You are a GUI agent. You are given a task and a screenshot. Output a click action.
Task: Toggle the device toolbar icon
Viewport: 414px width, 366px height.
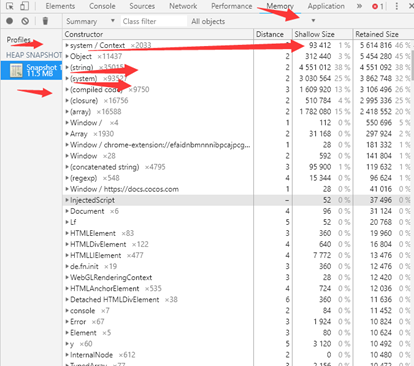tap(24, 6)
